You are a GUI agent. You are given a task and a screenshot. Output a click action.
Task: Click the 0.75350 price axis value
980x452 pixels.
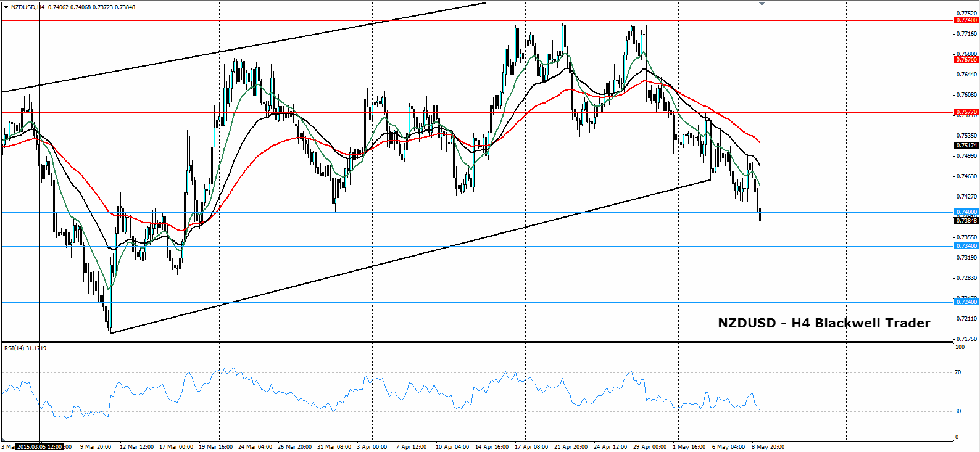pos(966,136)
